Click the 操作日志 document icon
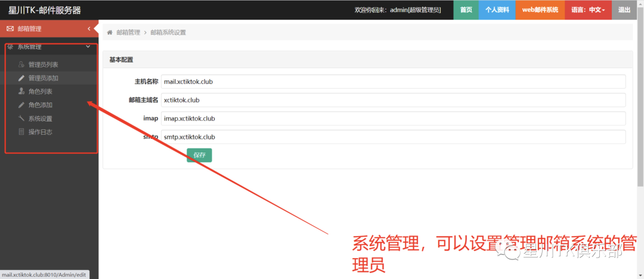Screen dimensions: 644x279 point(21,132)
